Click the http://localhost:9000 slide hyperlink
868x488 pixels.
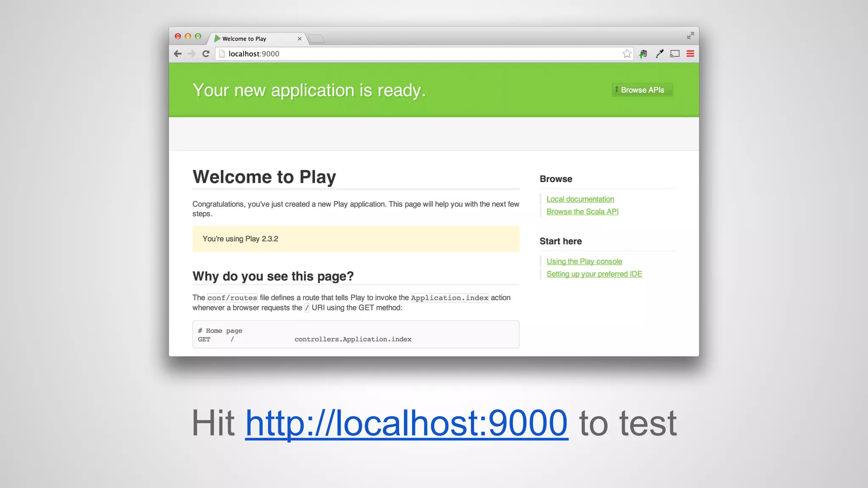pos(406,423)
